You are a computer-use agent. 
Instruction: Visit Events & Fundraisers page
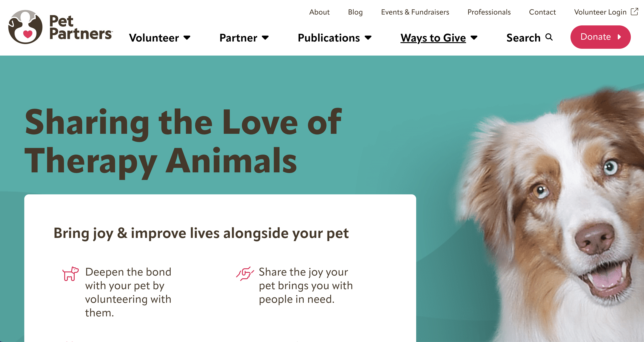pos(415,12)
